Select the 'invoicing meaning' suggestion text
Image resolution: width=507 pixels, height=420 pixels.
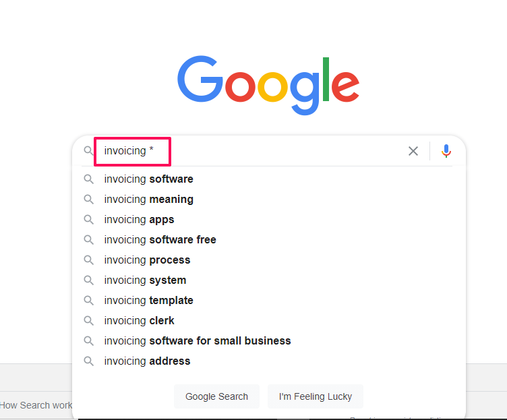(x=148, y=200)
